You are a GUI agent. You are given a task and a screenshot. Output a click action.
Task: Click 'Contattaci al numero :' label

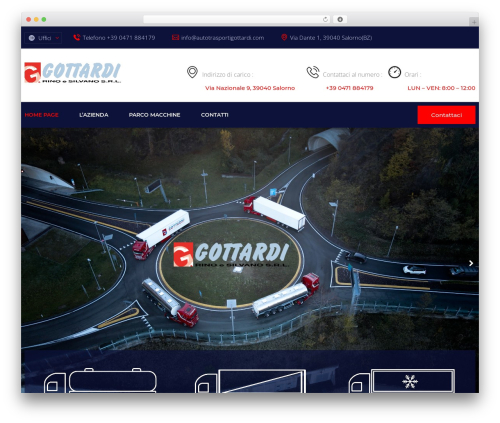[352, 75]
